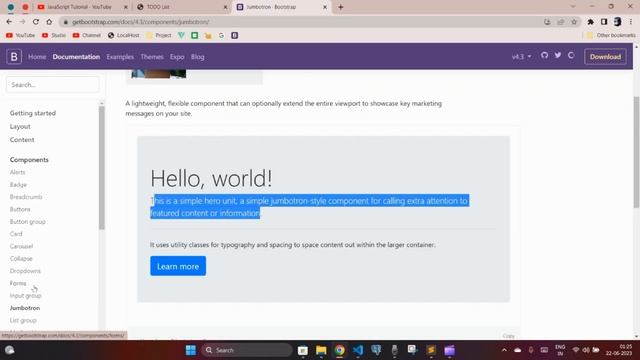Image resolution: width=640 pixels, height=360 pixels.
Task: Click the browser home icon
Action: 49,22
